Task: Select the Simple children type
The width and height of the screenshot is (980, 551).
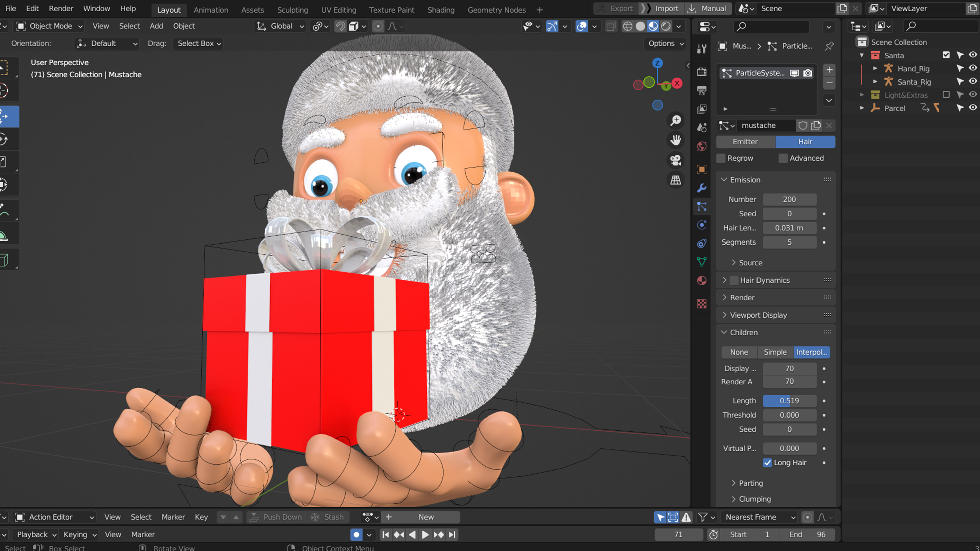Action: click(775, 352)
